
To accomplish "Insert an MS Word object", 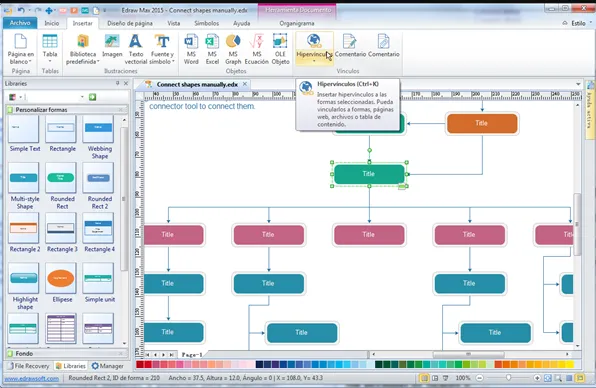I will pyautogui.click(x=191, y=49).
